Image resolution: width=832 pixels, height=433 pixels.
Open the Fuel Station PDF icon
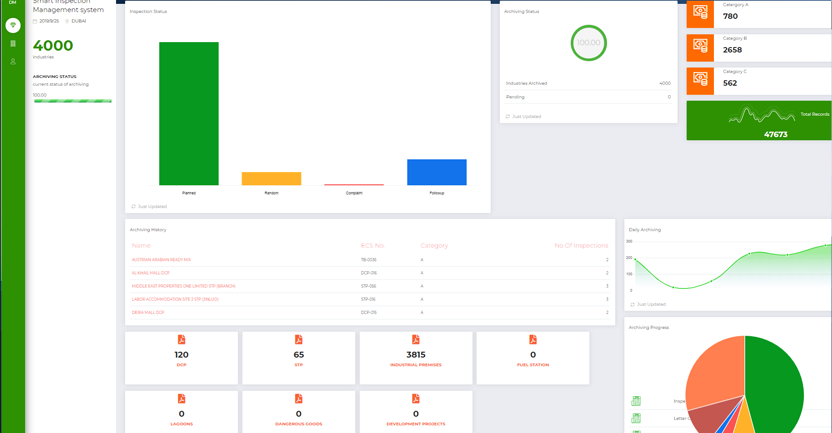[533, 340]
